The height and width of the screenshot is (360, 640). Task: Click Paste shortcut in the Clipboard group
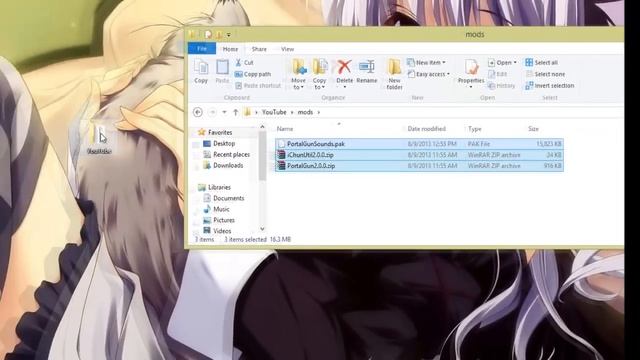(x=258, y=85)
